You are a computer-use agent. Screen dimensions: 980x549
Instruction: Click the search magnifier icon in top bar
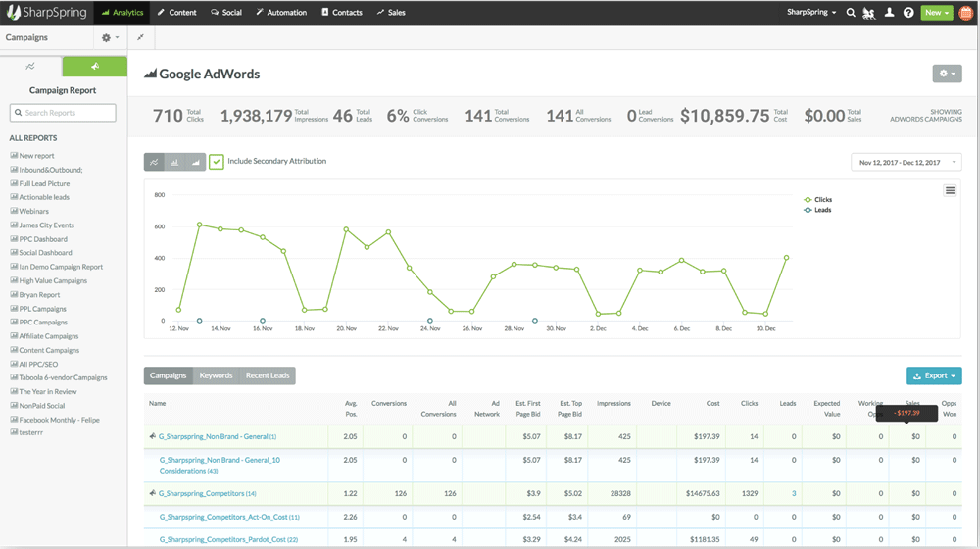[851, 13]
